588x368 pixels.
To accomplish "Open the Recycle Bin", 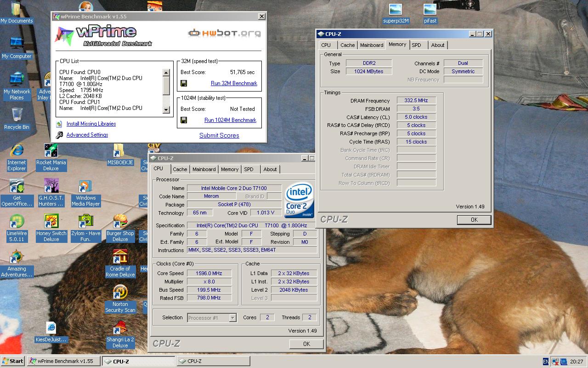I will tap(17, 118).
